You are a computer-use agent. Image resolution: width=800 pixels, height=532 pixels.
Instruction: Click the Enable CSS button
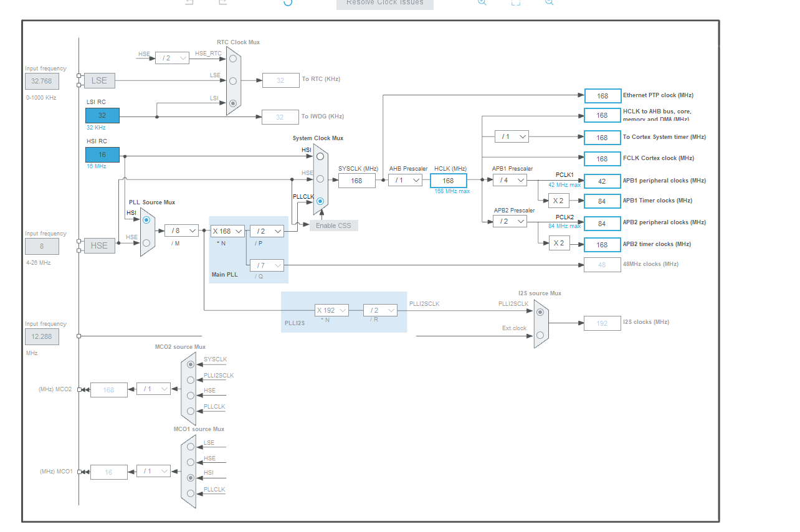pos(333,226)
